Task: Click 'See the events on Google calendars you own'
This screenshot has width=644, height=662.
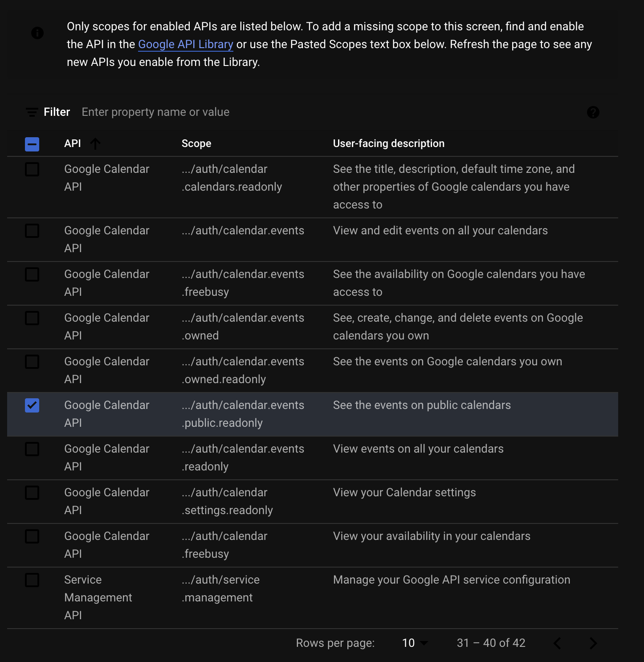Action: click(x=448, y=361)
